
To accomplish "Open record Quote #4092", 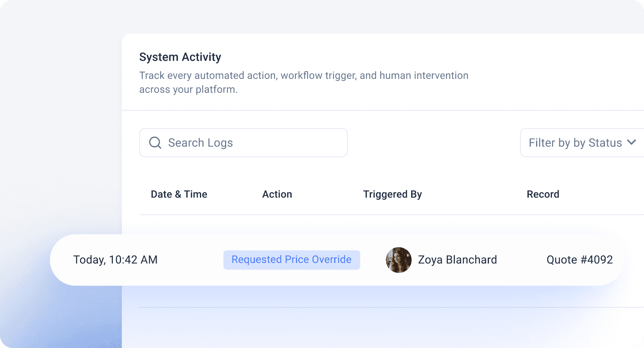I will point(579,260).
